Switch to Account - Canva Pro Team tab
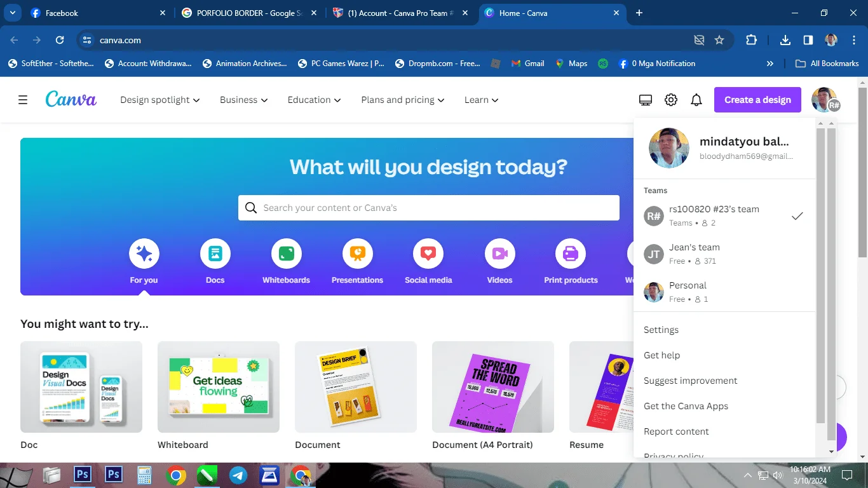 (x=399, y=13)
